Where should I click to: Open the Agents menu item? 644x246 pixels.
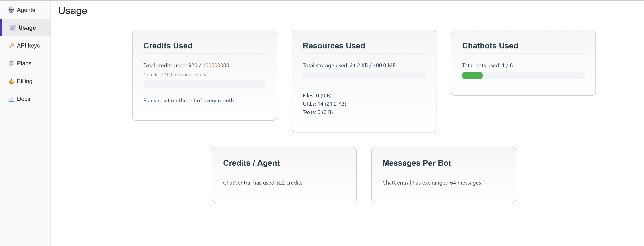pos(26,10)
